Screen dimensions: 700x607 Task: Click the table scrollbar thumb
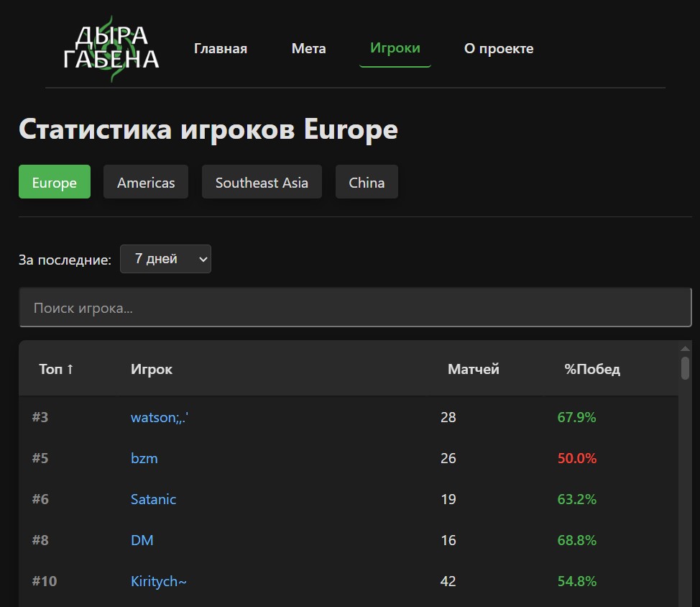click(x=685, y=367)
